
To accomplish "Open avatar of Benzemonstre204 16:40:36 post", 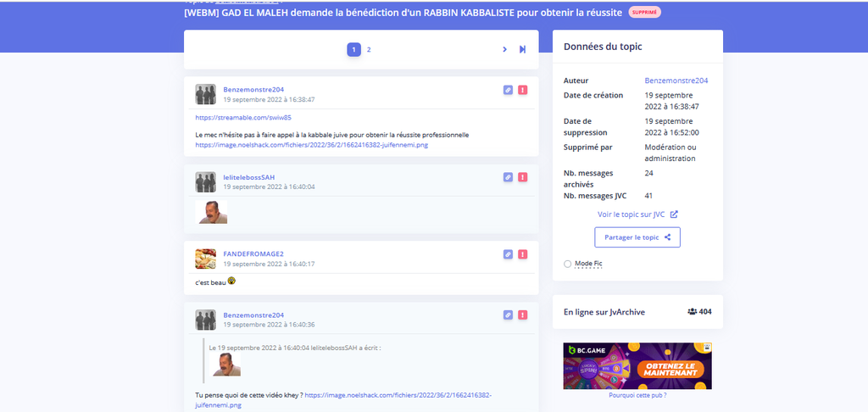I will point(205,320).
